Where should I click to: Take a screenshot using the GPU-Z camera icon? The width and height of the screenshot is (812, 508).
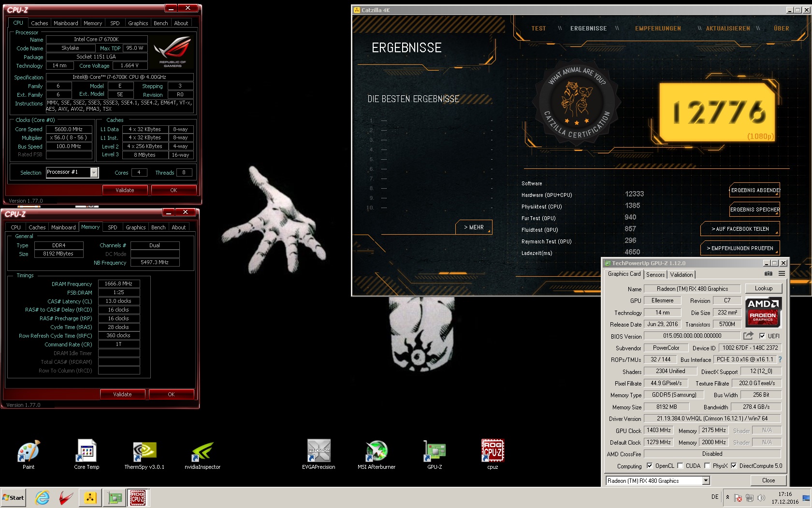[768, 274]
